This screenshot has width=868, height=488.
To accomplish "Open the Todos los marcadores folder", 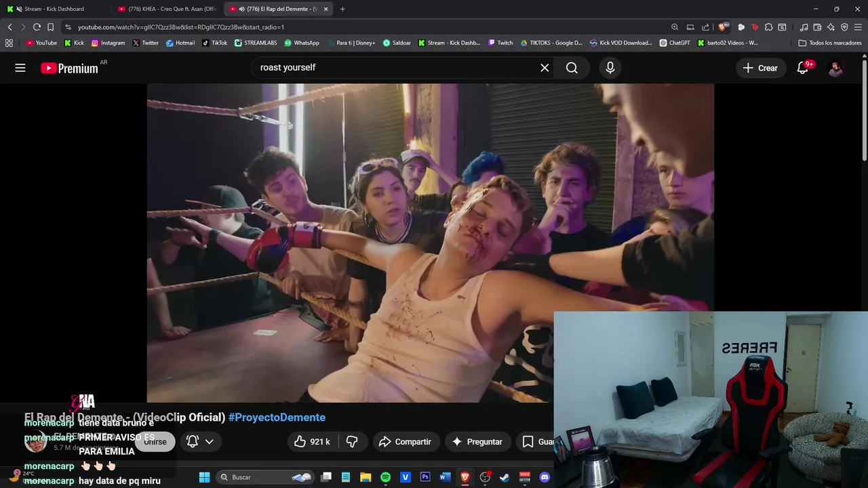I will coord(830,43).
